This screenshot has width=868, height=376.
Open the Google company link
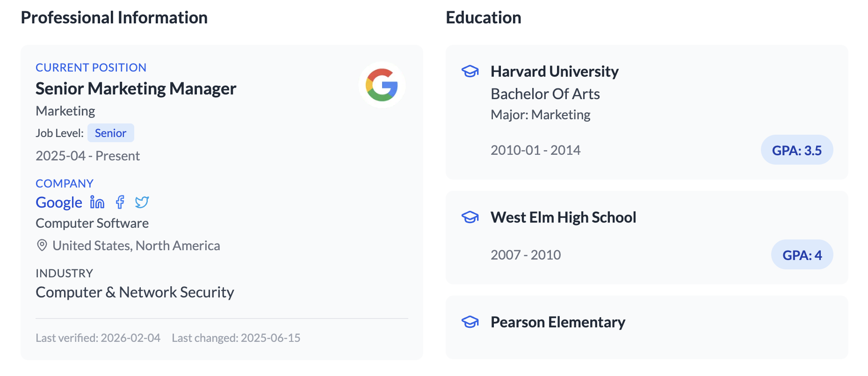pos(59,202)
